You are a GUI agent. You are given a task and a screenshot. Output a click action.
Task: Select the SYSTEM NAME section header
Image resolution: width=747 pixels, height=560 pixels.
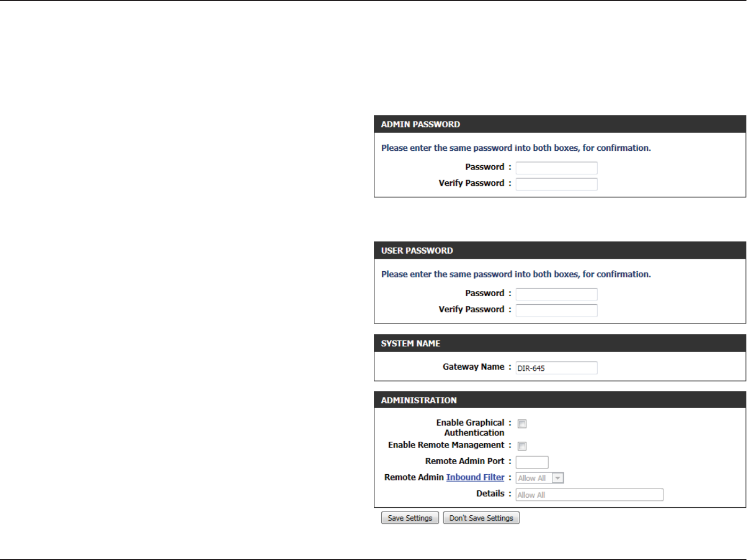560,343
